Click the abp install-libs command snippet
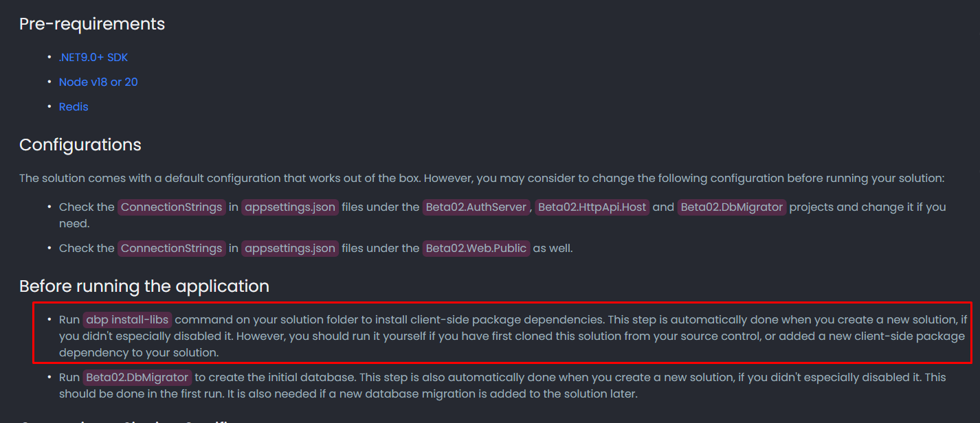 pos(127,320)
